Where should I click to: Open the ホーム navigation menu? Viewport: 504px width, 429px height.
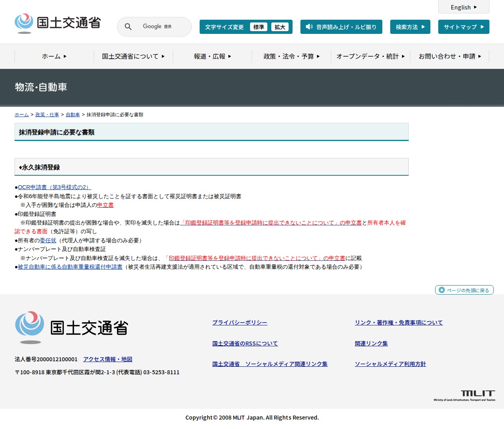click(54, 56)
